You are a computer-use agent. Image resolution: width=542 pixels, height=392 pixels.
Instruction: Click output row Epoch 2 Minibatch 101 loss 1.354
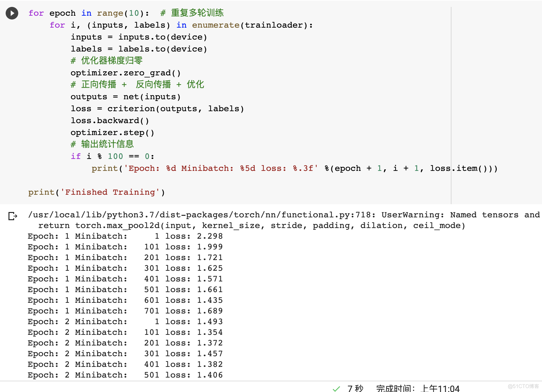pos(125,332)
